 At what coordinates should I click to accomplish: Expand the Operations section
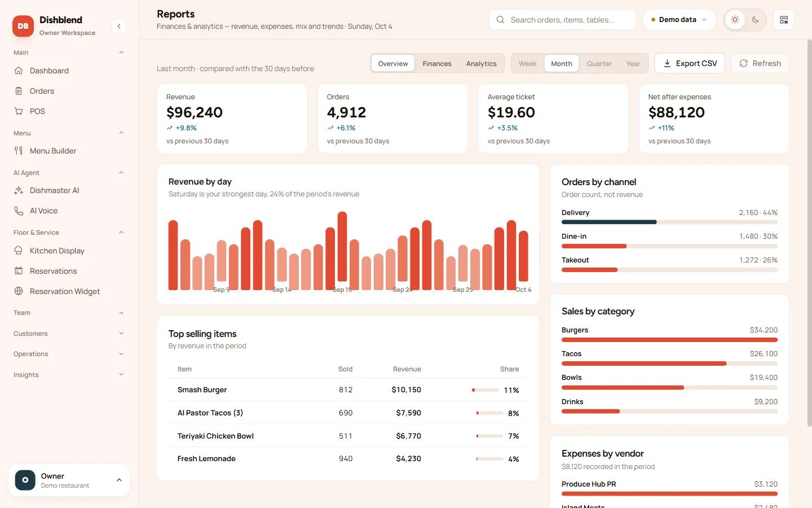(x=69, y=354)
